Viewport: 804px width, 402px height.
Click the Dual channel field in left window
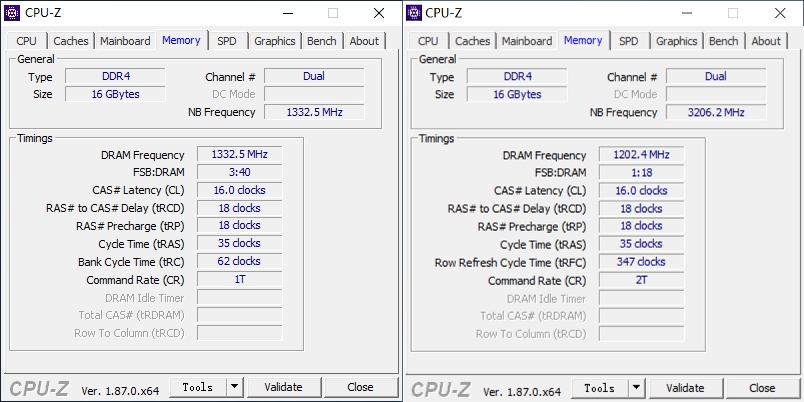coord(314,76)
